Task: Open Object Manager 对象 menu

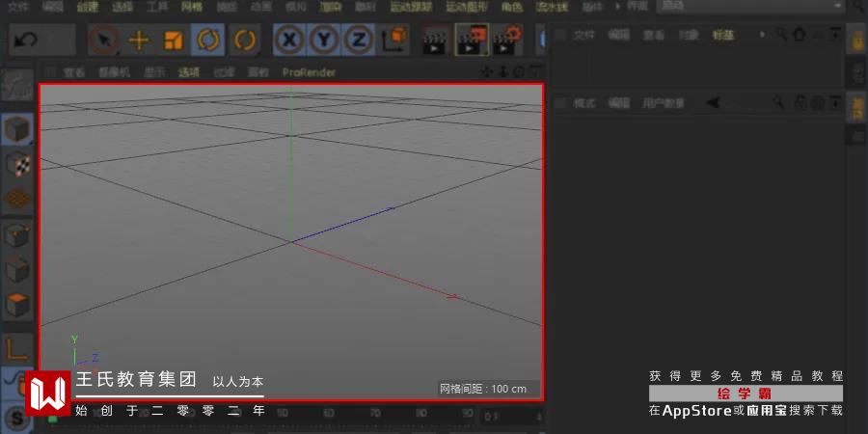Action: click(689, 35)
